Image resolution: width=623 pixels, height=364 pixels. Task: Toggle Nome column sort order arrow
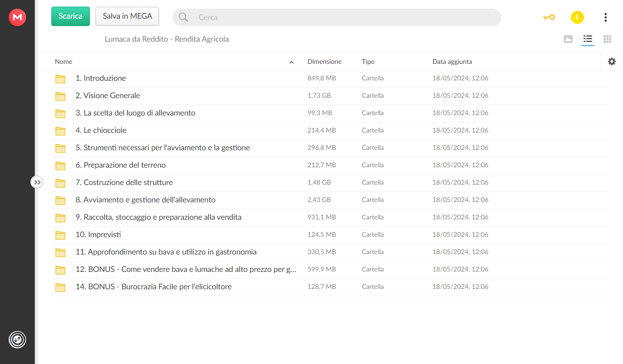[x=292, y=62]
